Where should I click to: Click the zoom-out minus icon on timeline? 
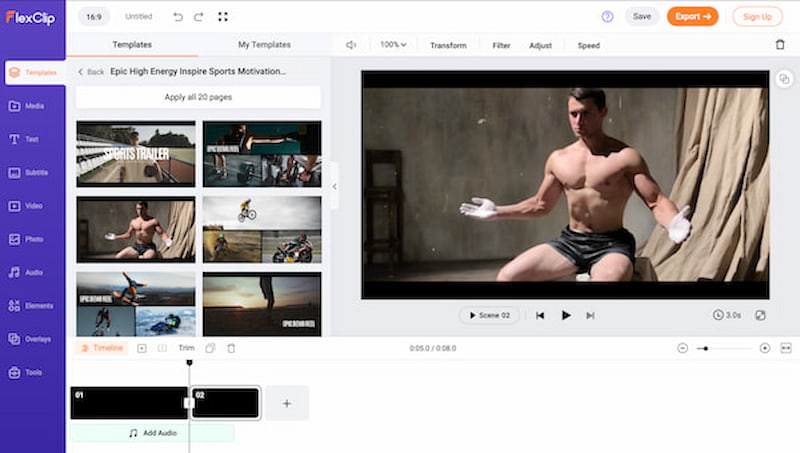coord(682,348)
